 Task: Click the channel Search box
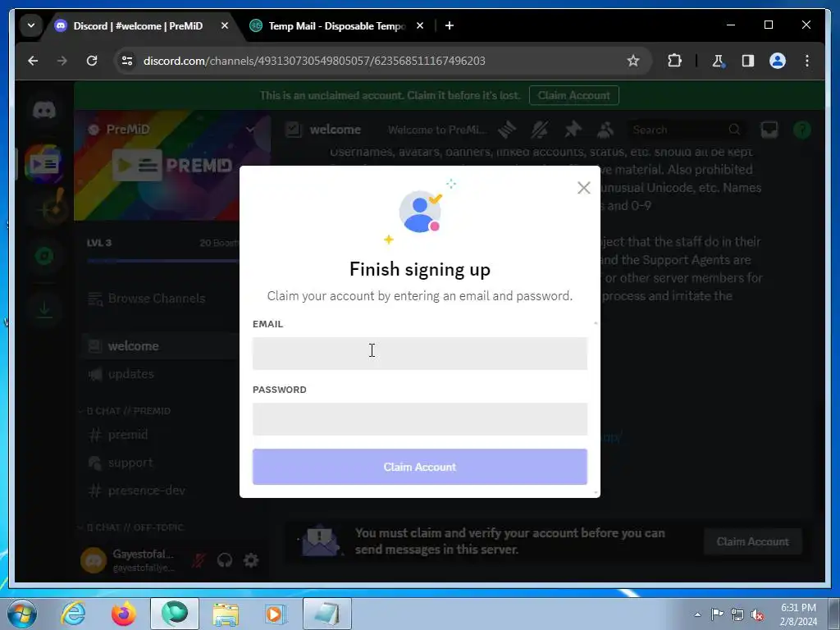(687, 130)
